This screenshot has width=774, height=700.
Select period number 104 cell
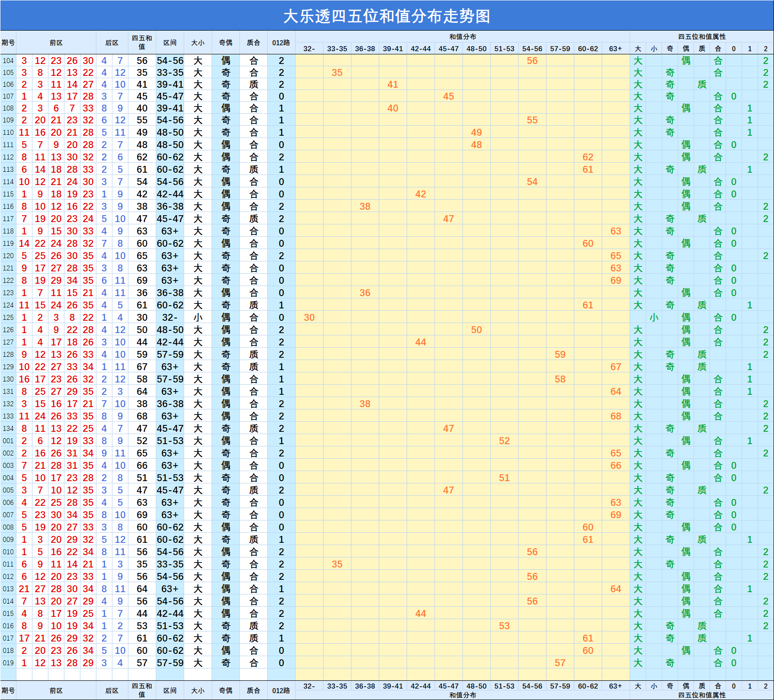[x=8, y=60]
